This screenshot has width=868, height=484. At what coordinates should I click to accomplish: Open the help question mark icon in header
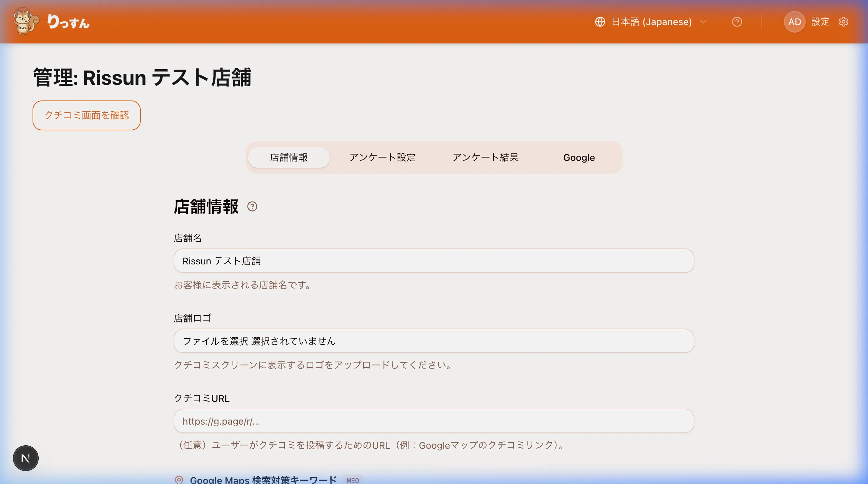tap(737, 22)
